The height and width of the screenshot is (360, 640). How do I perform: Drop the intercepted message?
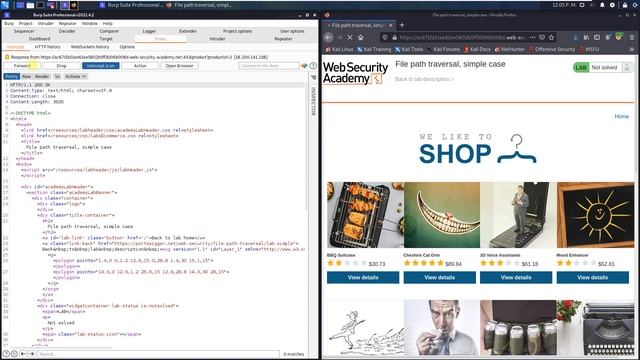61,66
